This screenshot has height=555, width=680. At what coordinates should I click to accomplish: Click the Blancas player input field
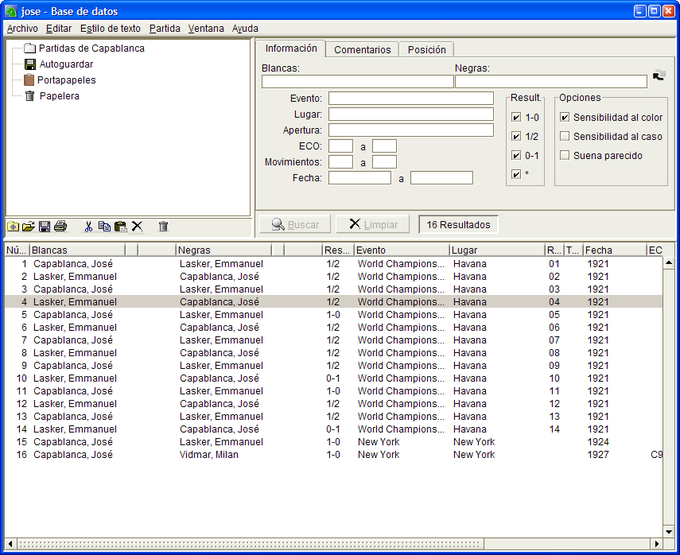click(x=357, y=81)
